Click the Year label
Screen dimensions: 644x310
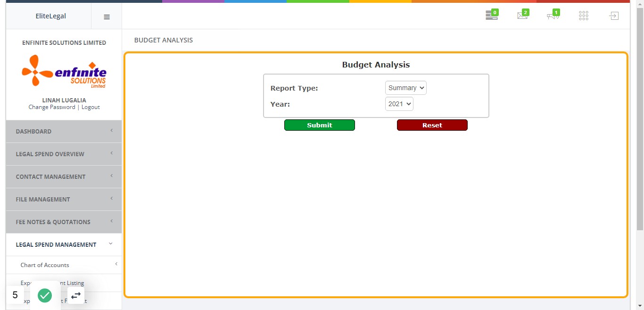(x=280, y=104)
